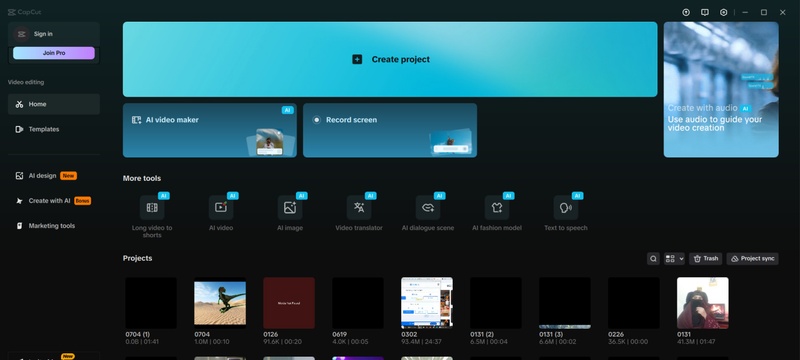
Task: Open the feedback icon in title bar
Action: [705, 12]
